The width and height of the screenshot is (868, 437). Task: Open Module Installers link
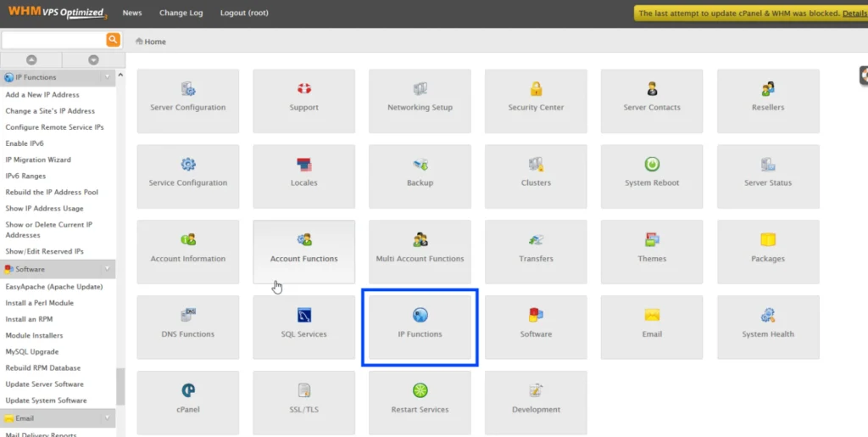click(x=34, y=335)
